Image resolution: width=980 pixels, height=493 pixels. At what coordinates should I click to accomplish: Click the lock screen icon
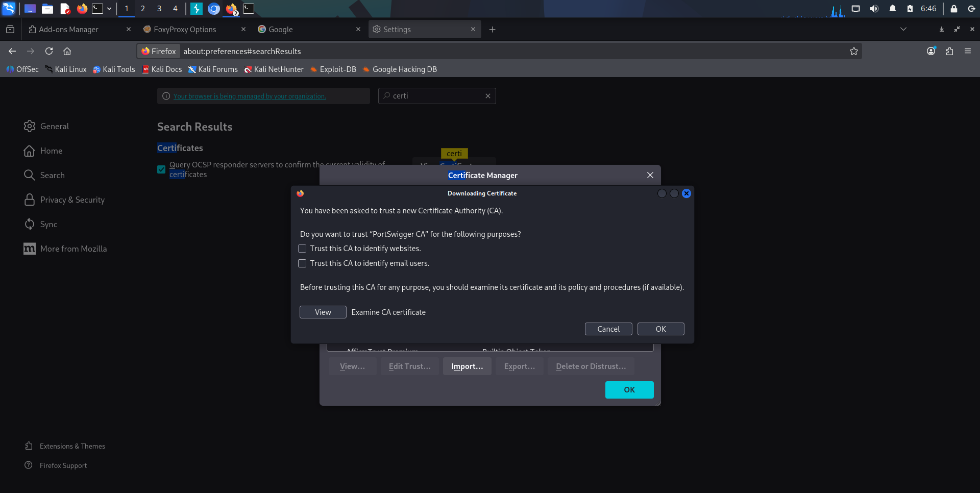954,9
